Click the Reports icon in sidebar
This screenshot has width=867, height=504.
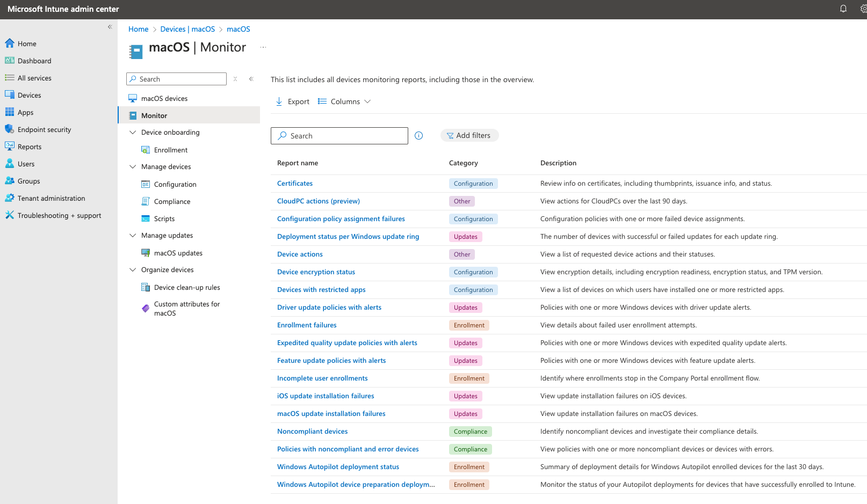pyautogui.click(x=10, y=147)
